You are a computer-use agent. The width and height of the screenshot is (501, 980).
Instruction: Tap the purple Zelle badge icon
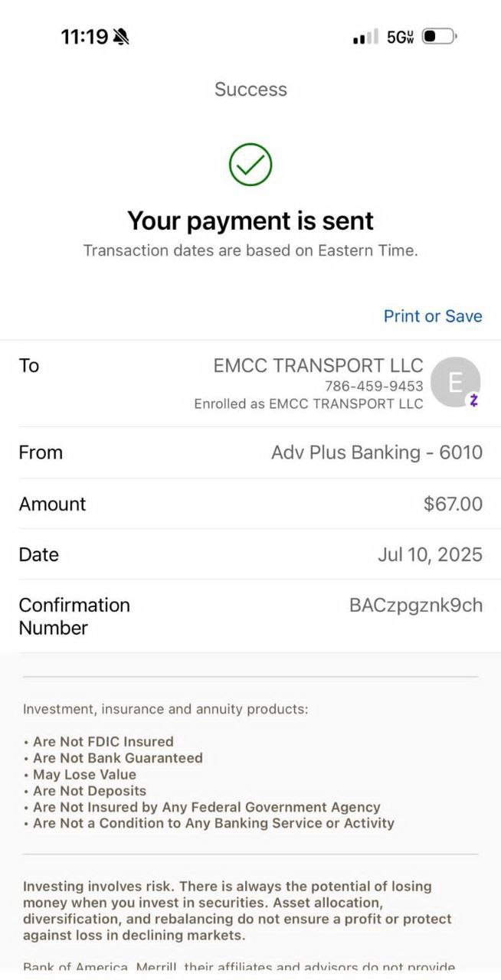click(x=474, y=400)
